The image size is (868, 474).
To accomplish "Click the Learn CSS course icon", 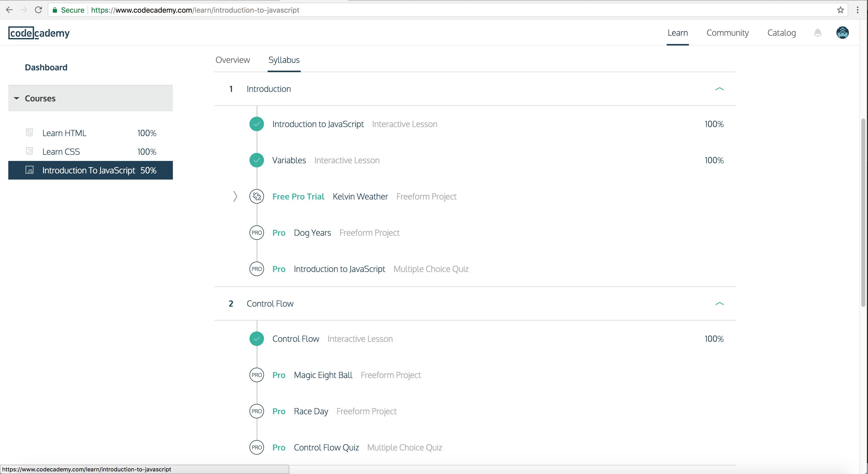I will pyautogui.click(x=30, y=151).
